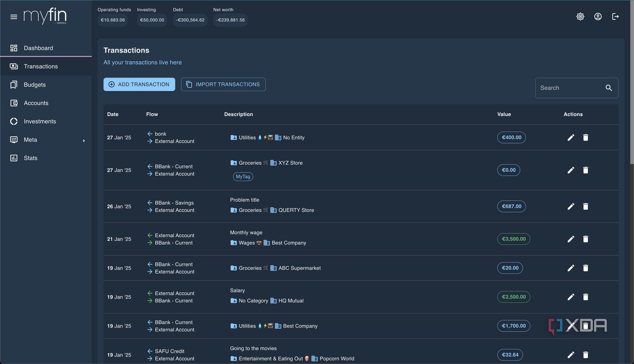Click the Date column header
This screenshot has width=634, height=364.
pyautogui.click(x=113, y=114)
